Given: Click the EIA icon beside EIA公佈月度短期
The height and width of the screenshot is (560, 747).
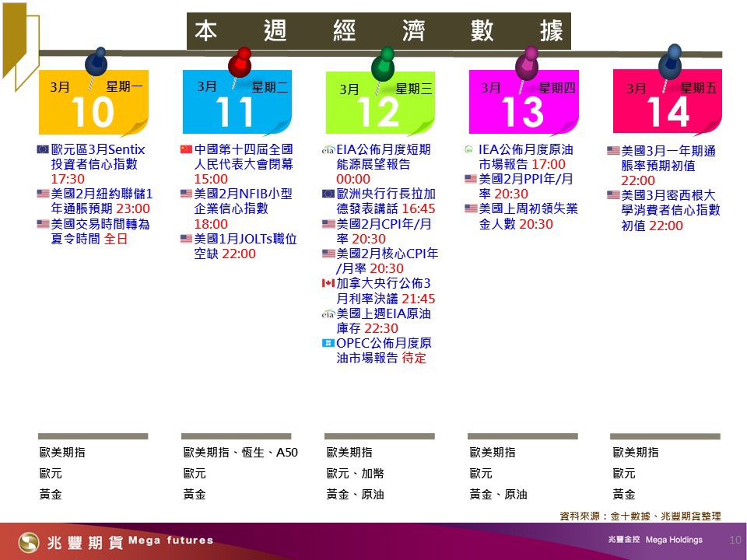Looking at the screenshot, I should [328, 149].
